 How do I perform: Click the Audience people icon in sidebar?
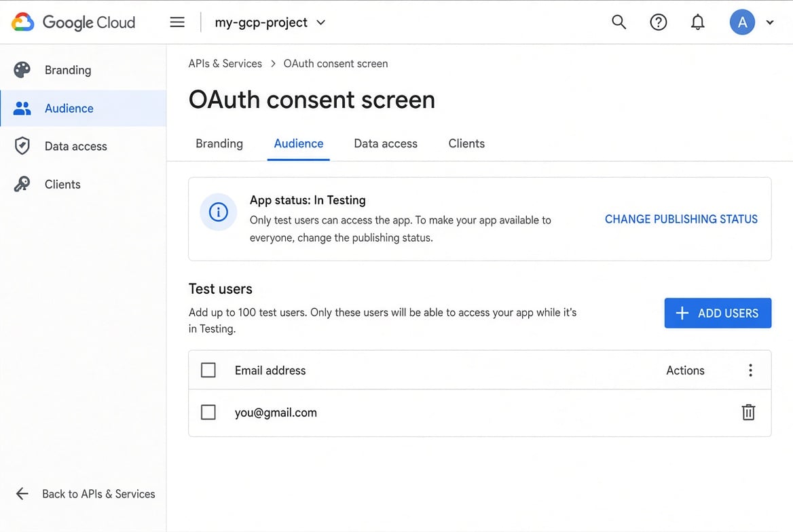[22, 108]
